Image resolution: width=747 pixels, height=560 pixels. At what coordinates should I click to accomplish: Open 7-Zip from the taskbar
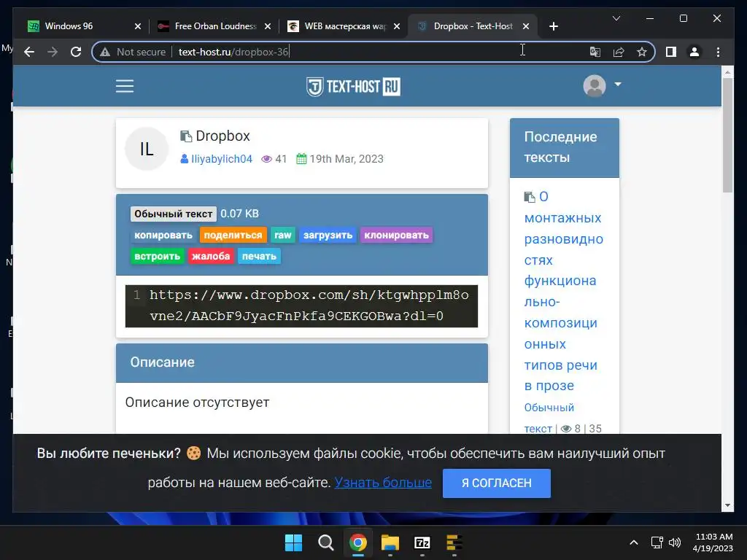click(x=422, y=542)
